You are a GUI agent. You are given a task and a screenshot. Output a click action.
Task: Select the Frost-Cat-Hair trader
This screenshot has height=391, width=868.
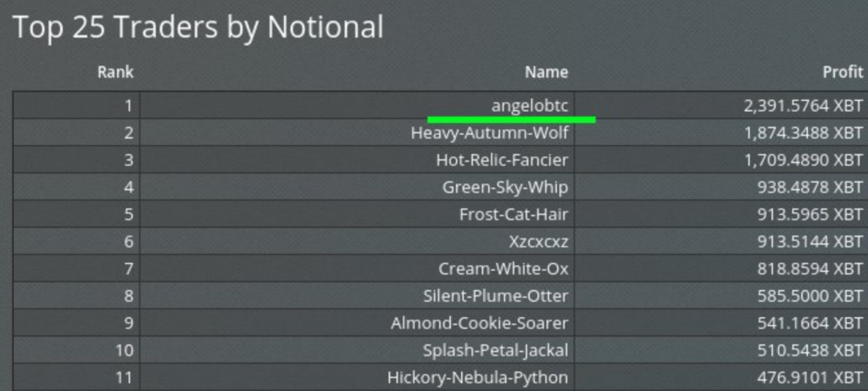514,215
